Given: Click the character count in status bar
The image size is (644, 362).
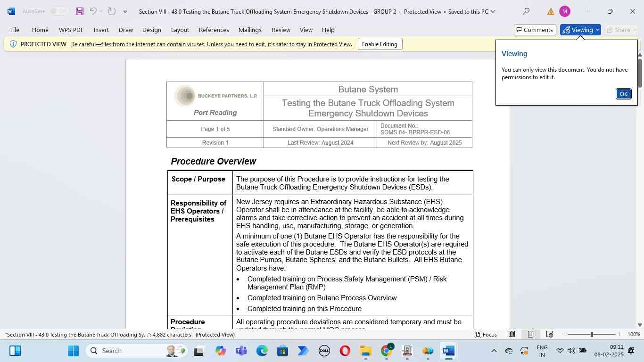Looking at the screenshot, I should 172,335.
